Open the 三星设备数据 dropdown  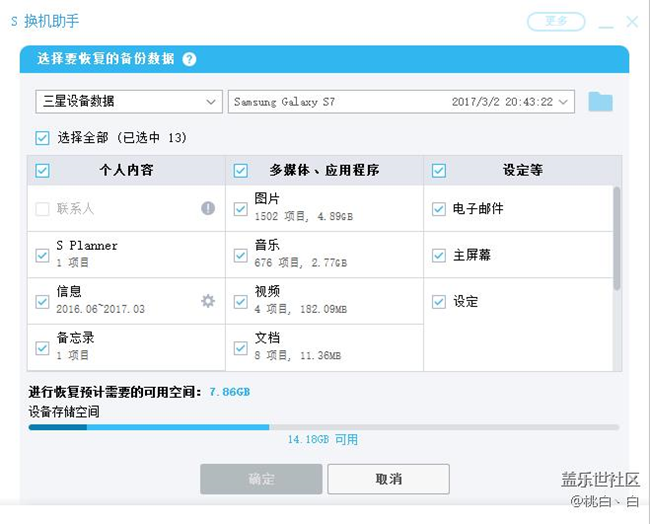tap(129, 102)
